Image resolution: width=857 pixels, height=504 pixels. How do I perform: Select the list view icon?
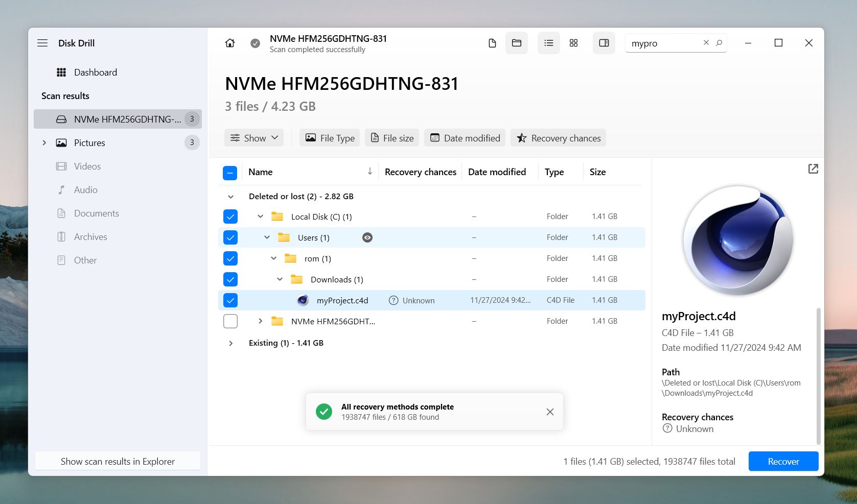549,43
